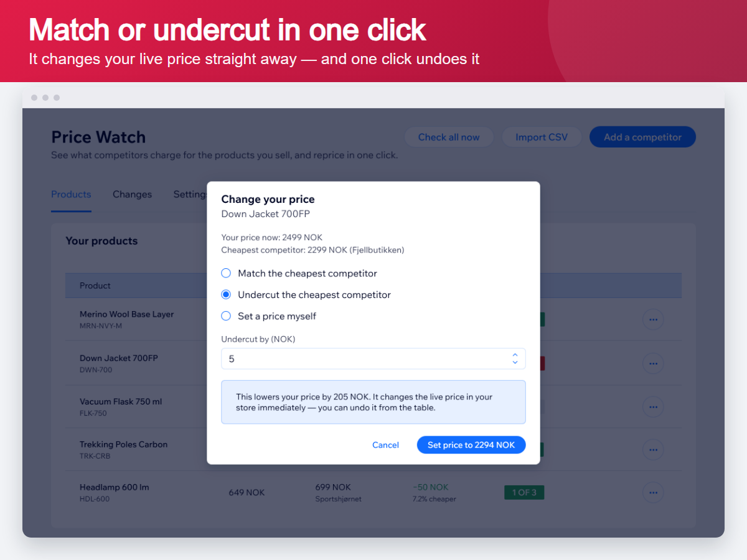Screen dimensions: 747x560
Task: Switch to the Changes tab
Action: [132, 194]
